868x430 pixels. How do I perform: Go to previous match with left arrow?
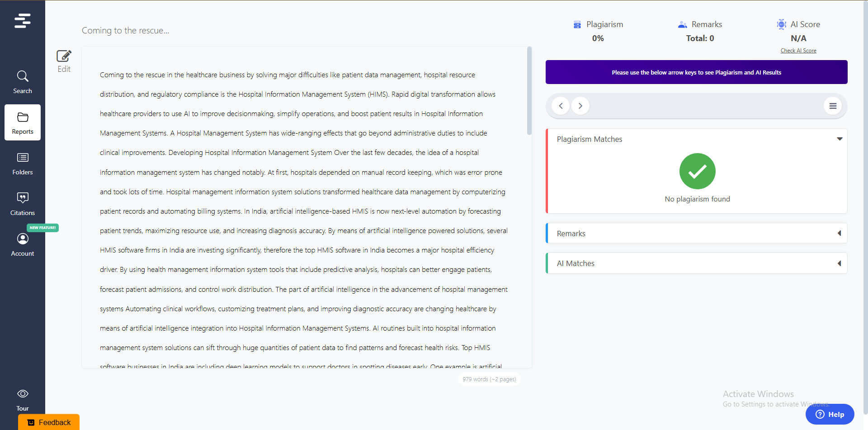pyautogui.click(x=561, y=106)
